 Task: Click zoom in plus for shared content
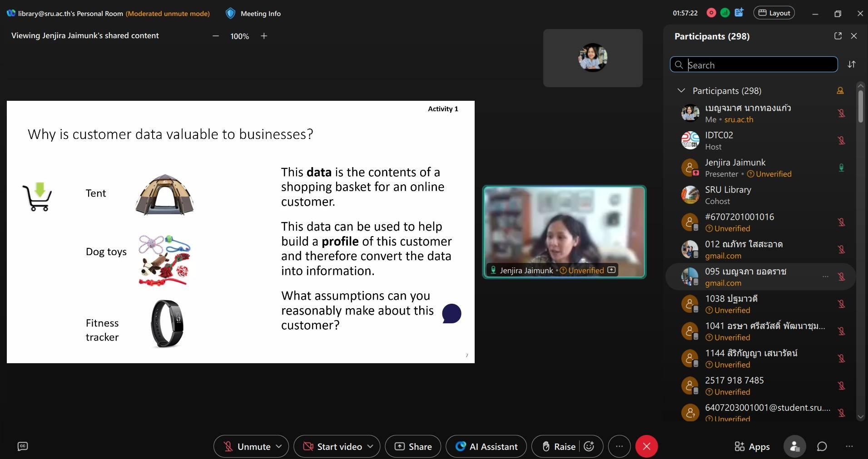point(264,36)
